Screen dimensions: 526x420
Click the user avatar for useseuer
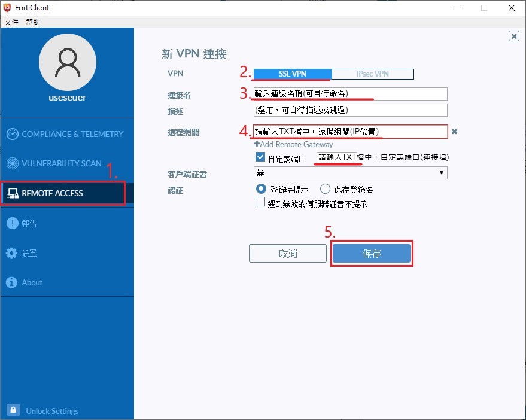point(67,62)
